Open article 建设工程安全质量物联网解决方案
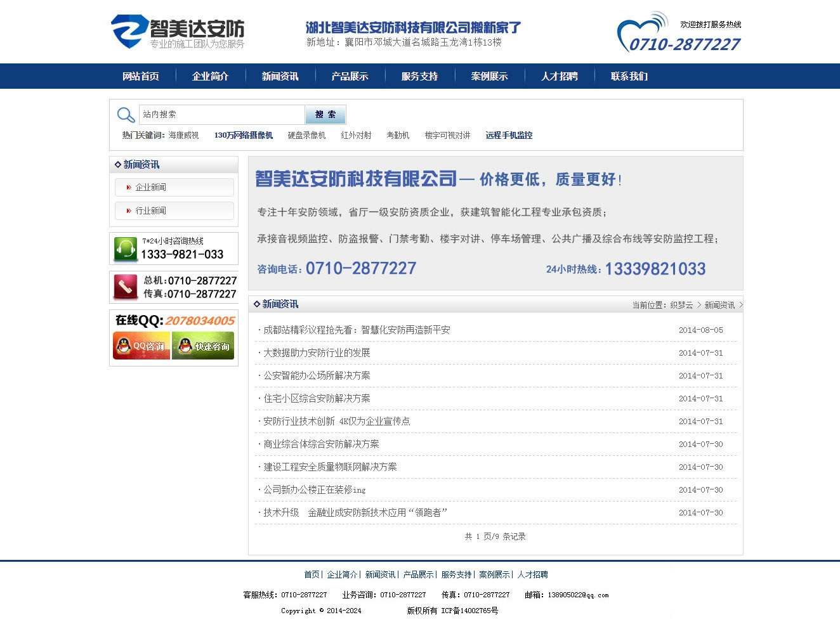Viewport: 840px width, 622px height. (x=330, y=467)
